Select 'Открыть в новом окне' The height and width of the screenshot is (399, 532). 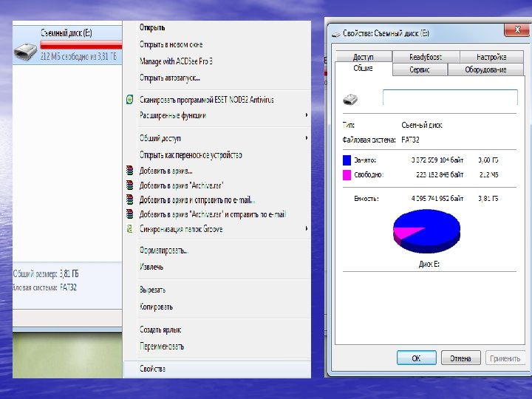pos(171,44)
